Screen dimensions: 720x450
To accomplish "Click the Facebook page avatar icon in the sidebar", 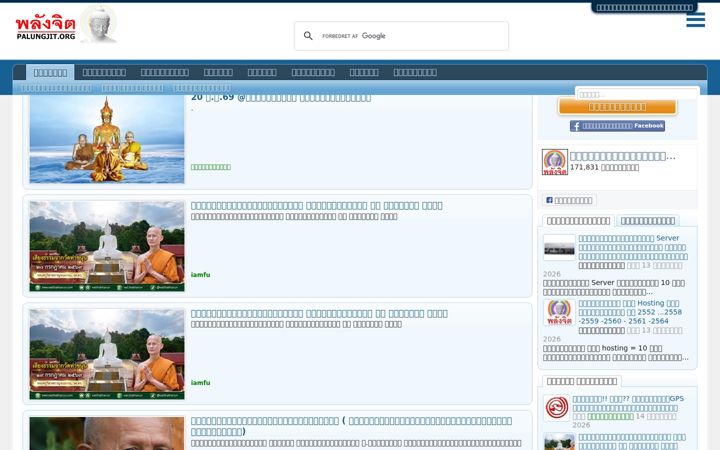I will point(555,162).
